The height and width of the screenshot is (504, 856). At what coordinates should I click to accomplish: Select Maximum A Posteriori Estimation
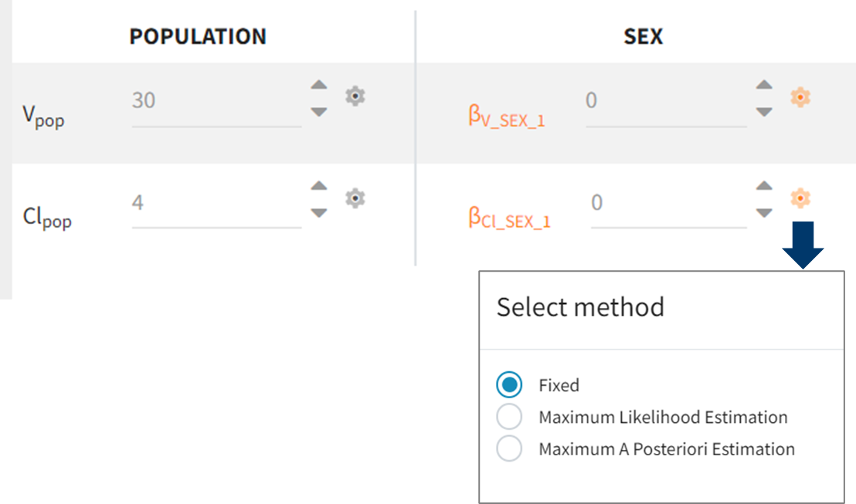click(509, 448)
